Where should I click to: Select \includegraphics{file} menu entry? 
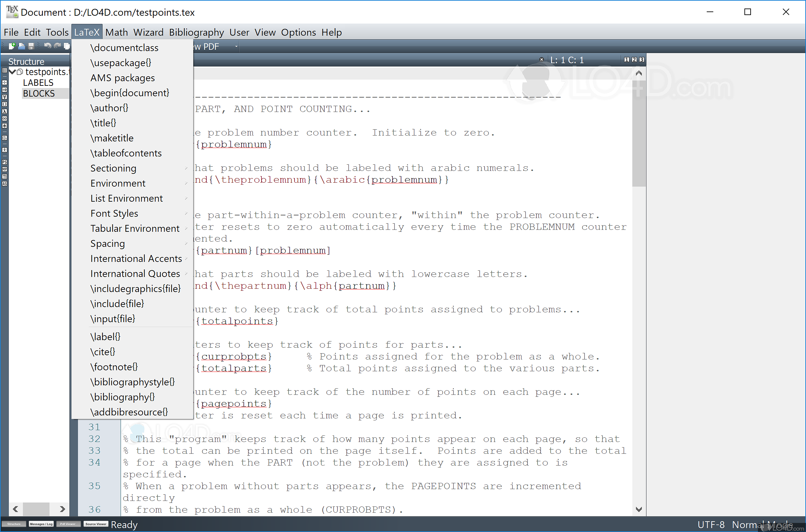[x=135, y=289]
